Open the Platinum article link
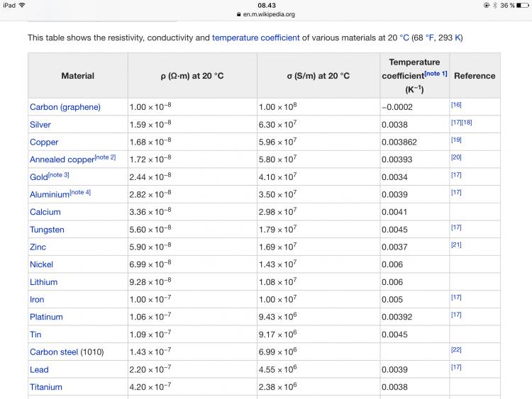The image size is (532, 399). tap(46, 317)
